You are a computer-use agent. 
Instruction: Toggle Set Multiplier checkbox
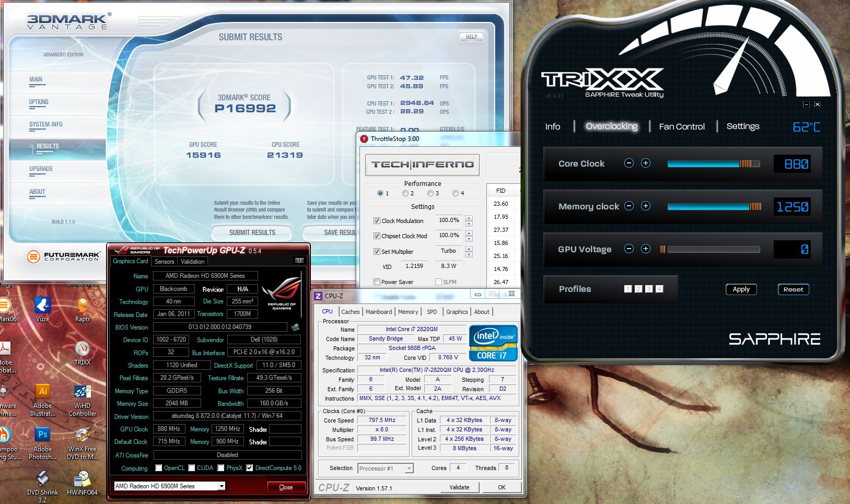[377, 251]
